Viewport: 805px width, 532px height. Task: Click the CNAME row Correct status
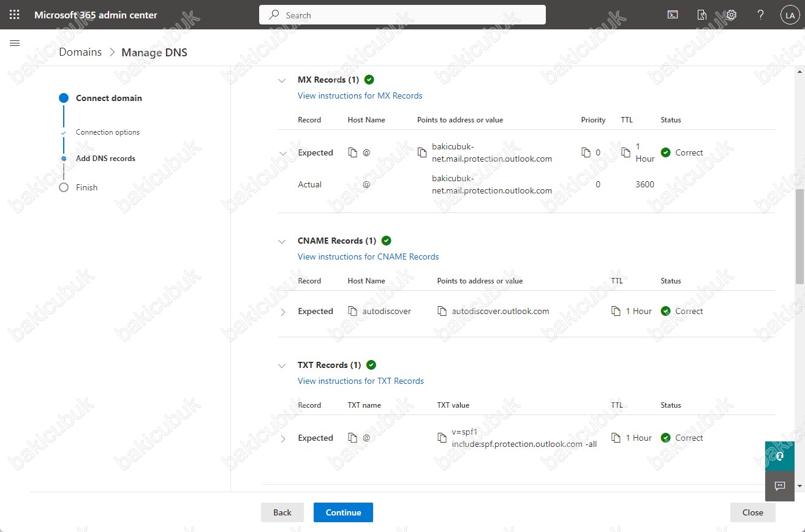tap(682, 311)
